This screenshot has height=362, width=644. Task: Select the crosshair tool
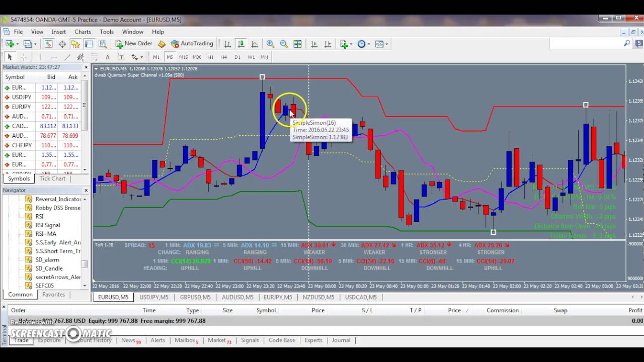(x=23, y=57)
